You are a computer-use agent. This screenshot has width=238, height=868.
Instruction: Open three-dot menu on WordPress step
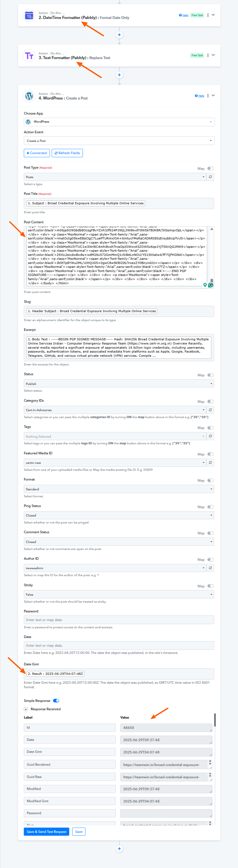(208, 96)
